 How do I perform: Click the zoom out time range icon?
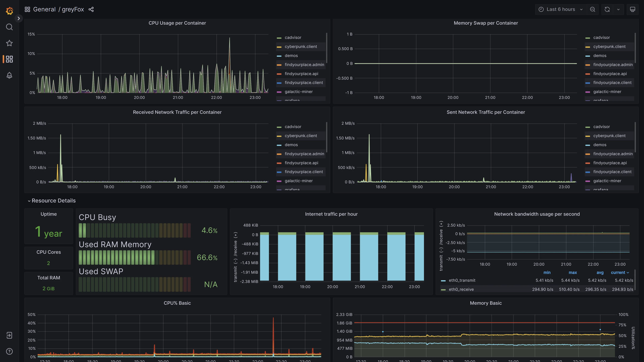[x=592, y=10]
